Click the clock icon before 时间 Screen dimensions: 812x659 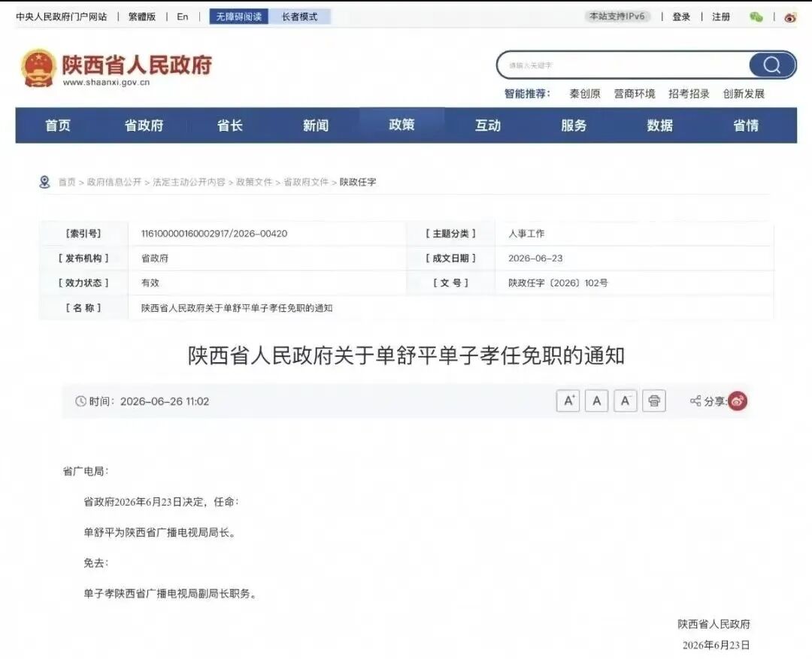80,401
